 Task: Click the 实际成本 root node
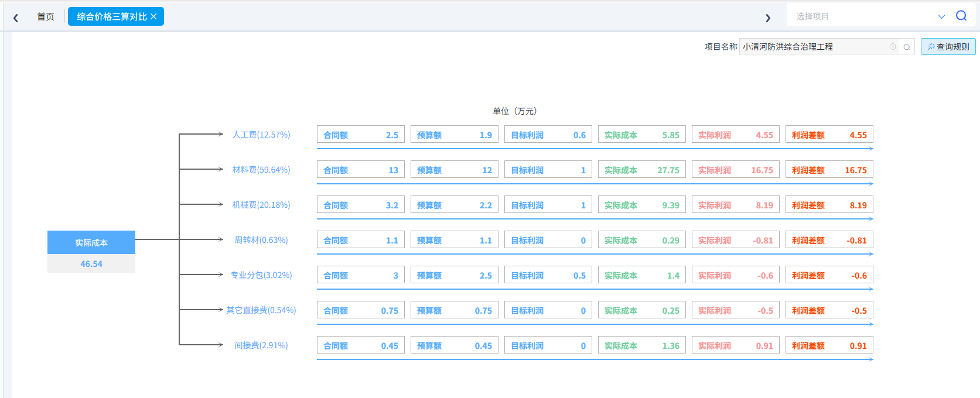(91, 242)
